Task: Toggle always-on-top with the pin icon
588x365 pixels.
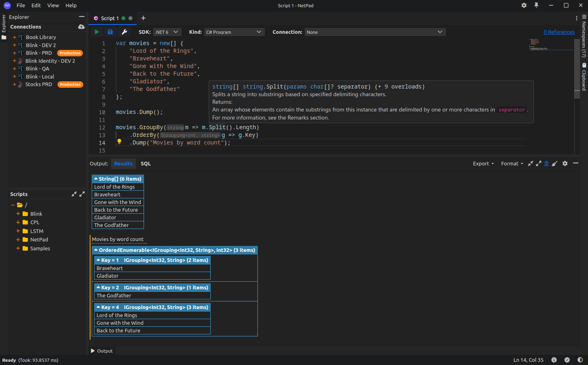Action: [x=536, y=5]
